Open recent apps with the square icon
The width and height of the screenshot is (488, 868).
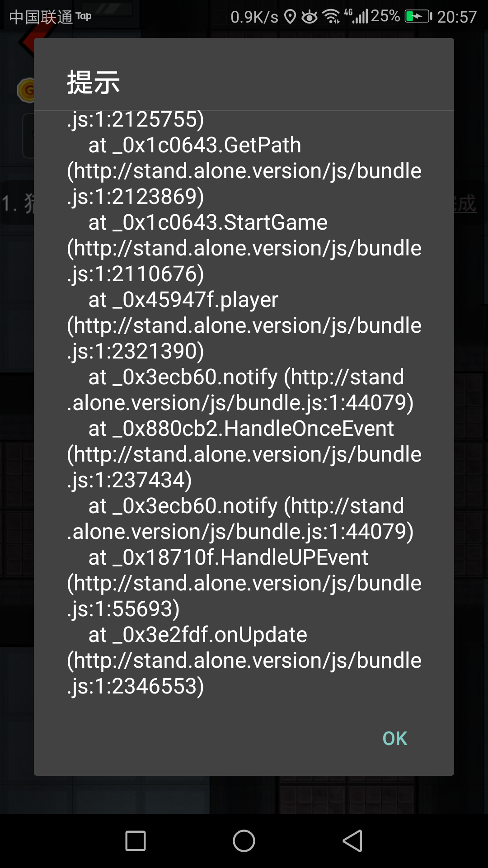(136, 841)
